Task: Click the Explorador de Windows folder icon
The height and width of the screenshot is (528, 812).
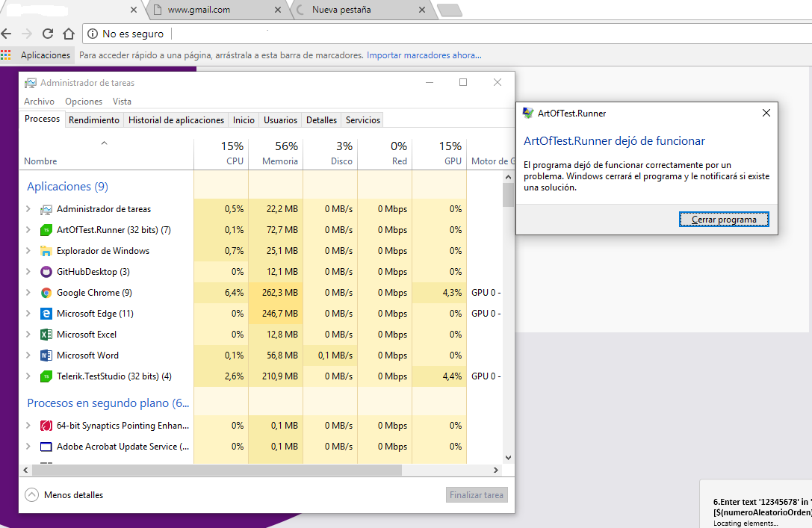Action: (46, 251)
